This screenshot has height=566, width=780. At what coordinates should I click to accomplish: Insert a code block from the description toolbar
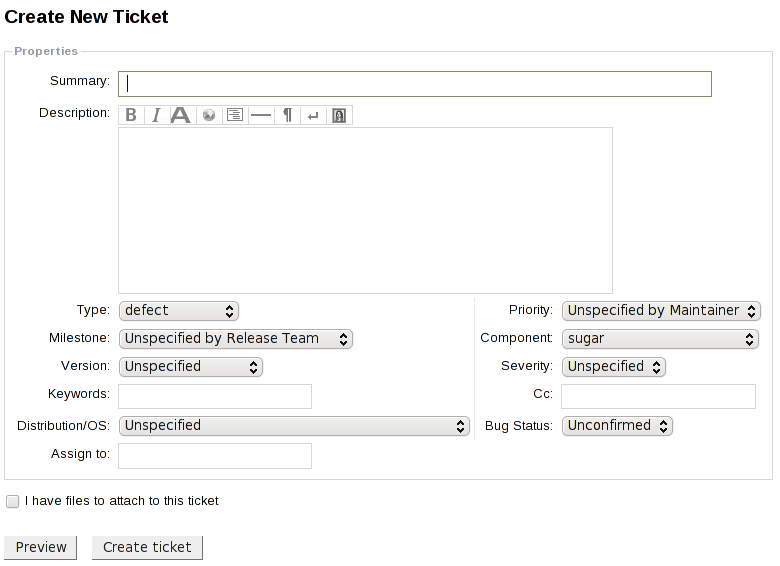tap(235, 115)
